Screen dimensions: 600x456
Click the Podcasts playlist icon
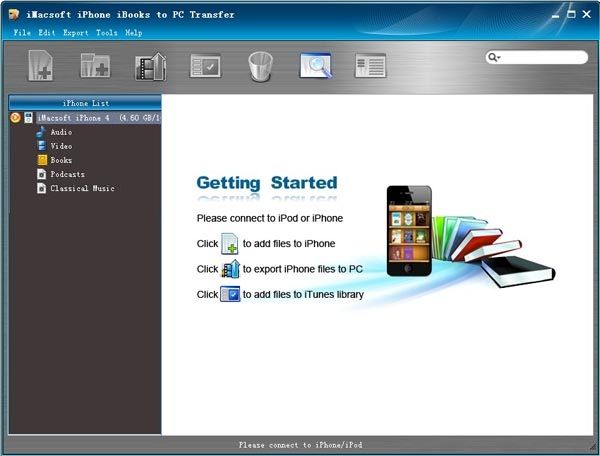[42, 174]
